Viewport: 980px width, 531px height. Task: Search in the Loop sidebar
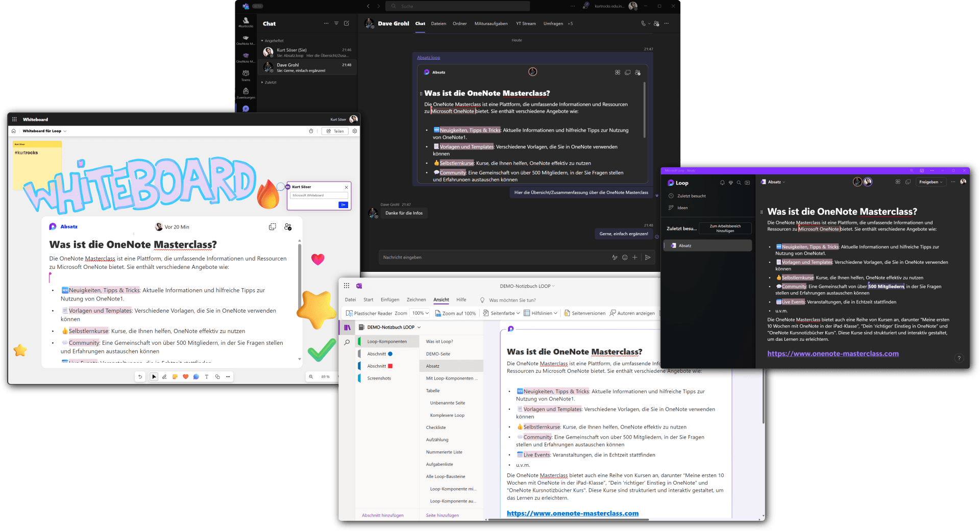(x=739, y=183)
